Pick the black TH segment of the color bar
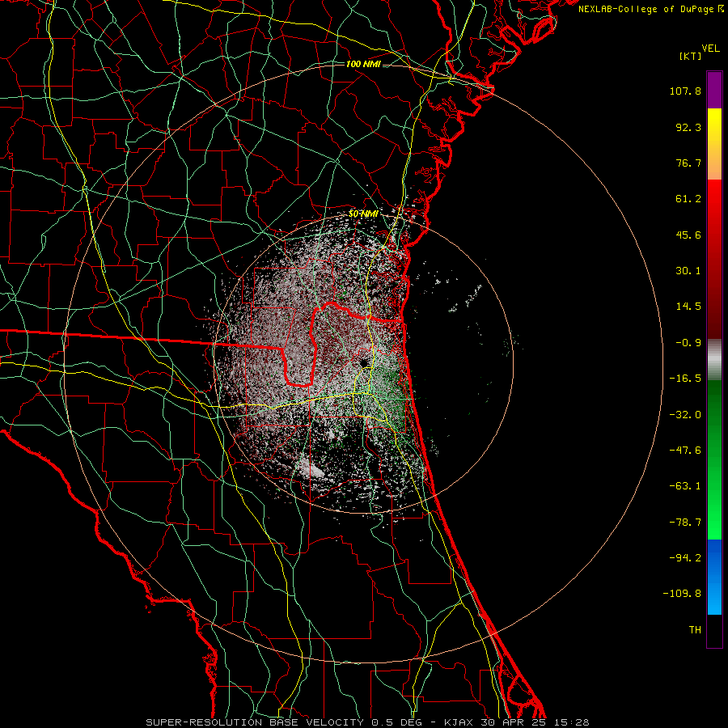728x728 pixels. (714, 630)
